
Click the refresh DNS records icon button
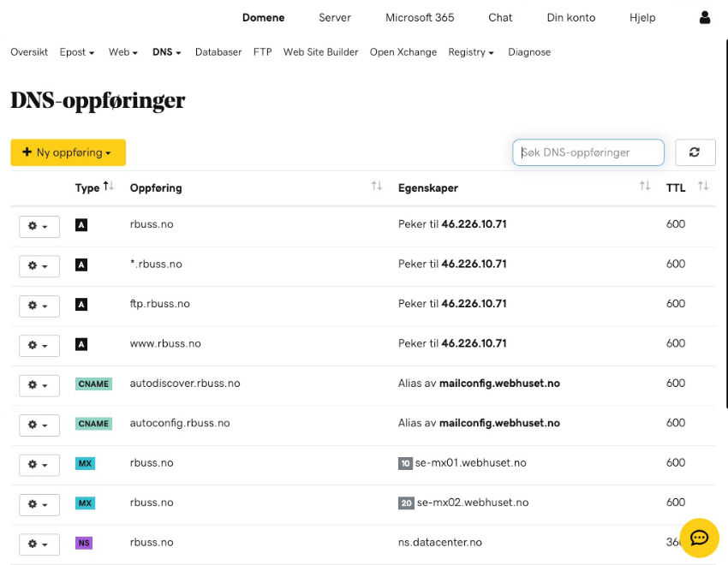[x=695, y=152]
